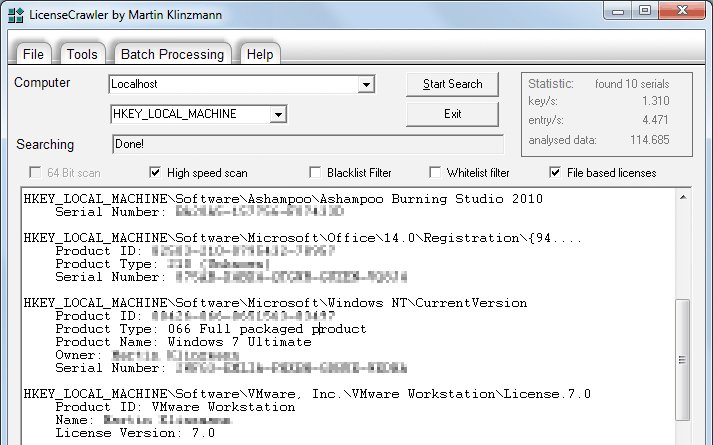Open the File tab
The image size is (713, 445).
click(33, 54)
